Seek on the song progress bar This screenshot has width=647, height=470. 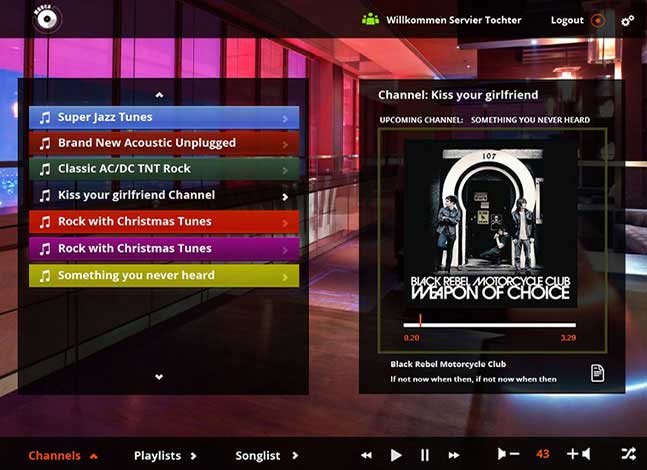click(489, 325)
